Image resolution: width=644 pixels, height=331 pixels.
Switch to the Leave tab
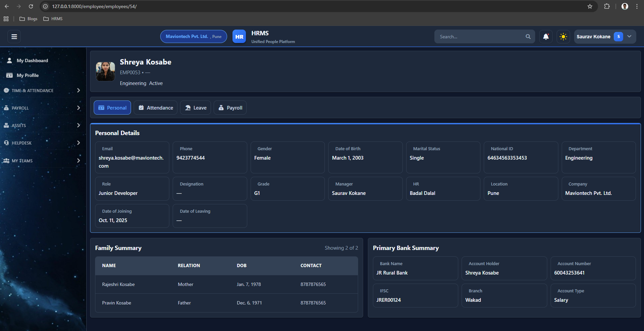click(x=196, y=108)
